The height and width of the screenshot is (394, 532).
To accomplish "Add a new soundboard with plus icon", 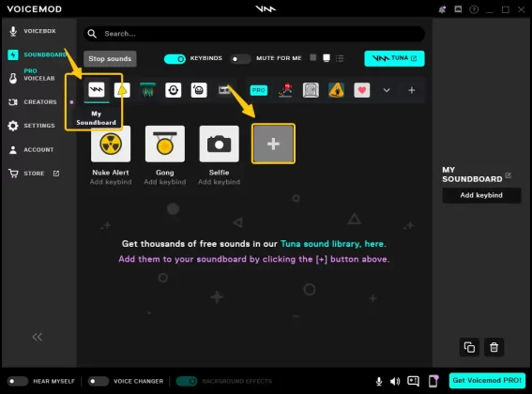I will point(412,90).
